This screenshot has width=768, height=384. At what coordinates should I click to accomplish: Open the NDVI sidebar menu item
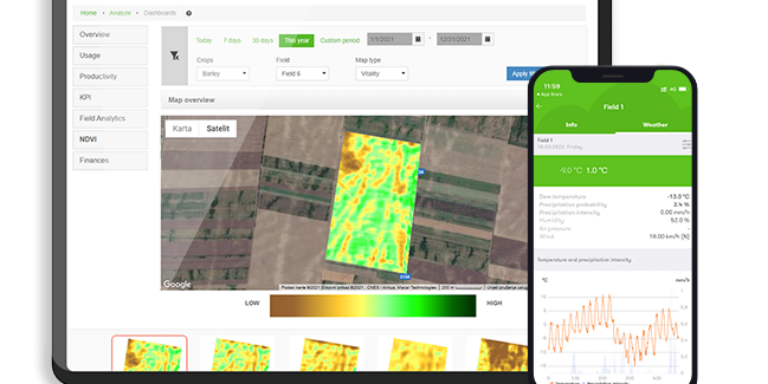(110, 140)
